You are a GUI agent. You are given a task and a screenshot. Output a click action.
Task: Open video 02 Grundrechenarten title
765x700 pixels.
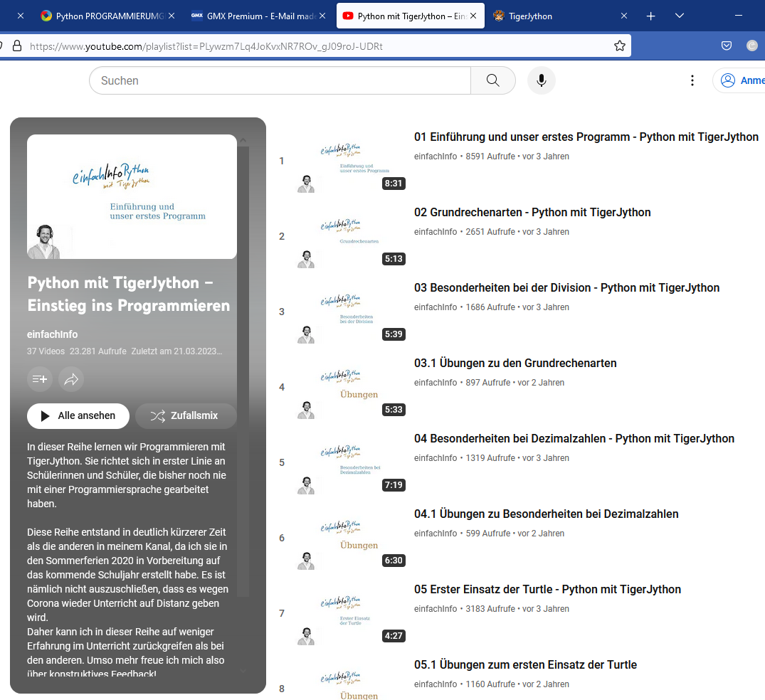532,213
